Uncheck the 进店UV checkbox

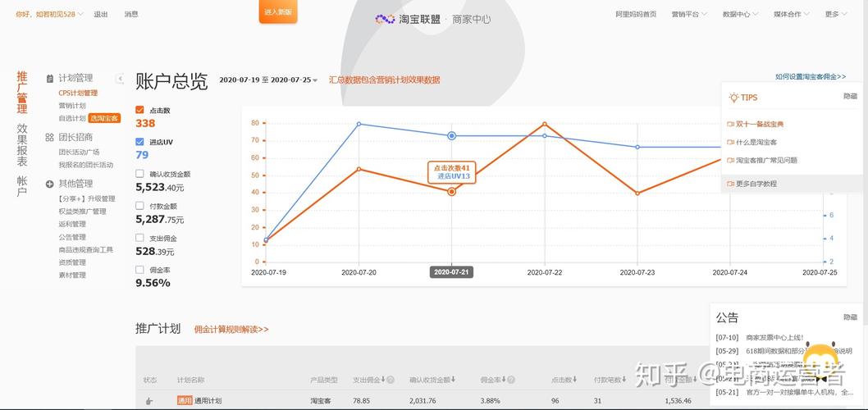point(139,142)
